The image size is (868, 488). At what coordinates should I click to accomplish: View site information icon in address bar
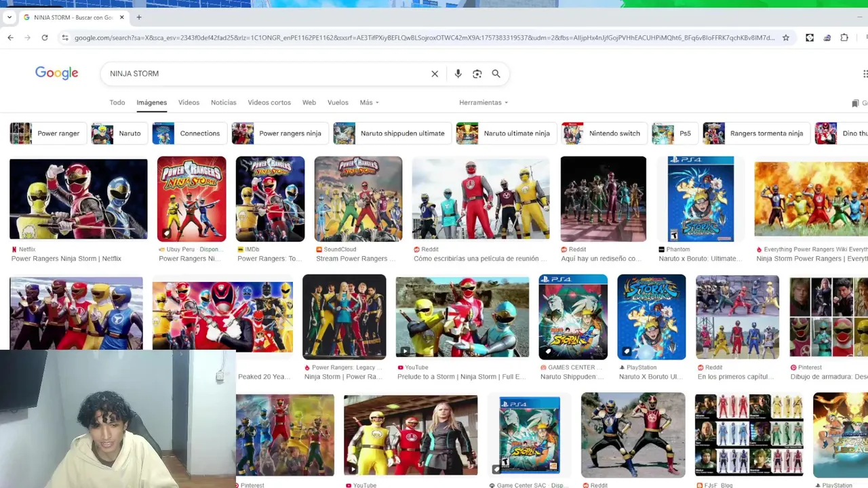65,38
